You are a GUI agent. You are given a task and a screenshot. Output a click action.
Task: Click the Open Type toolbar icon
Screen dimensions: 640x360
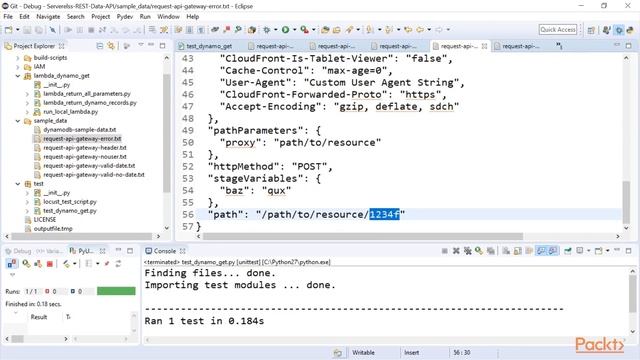click(x=325, y=30)
